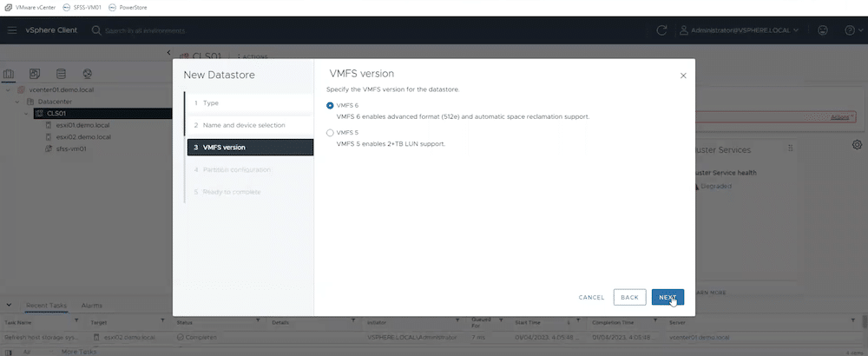Click the Start Time sort arrow
Screen dimensions: 868x356
coord(568,321)
